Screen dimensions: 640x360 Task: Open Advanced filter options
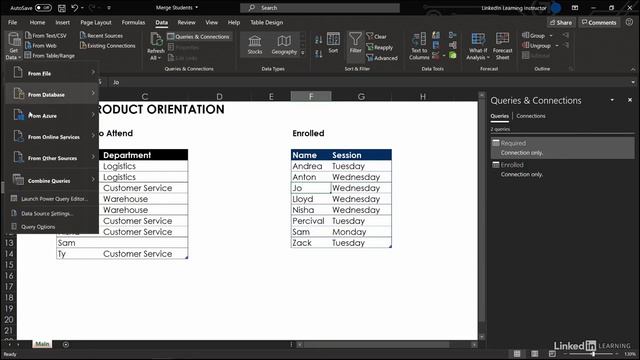(x=382, y=58)
